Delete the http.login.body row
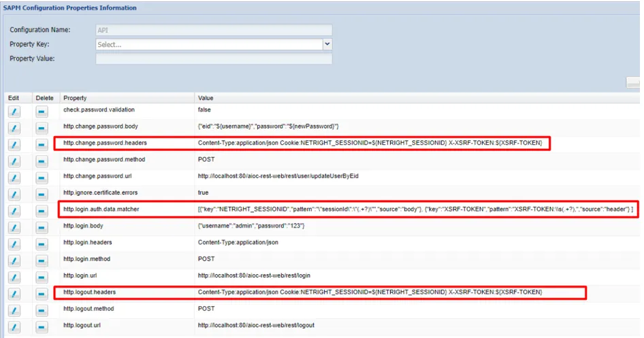The height and width of the screenshot is (338, 644). tap(42, 228)
